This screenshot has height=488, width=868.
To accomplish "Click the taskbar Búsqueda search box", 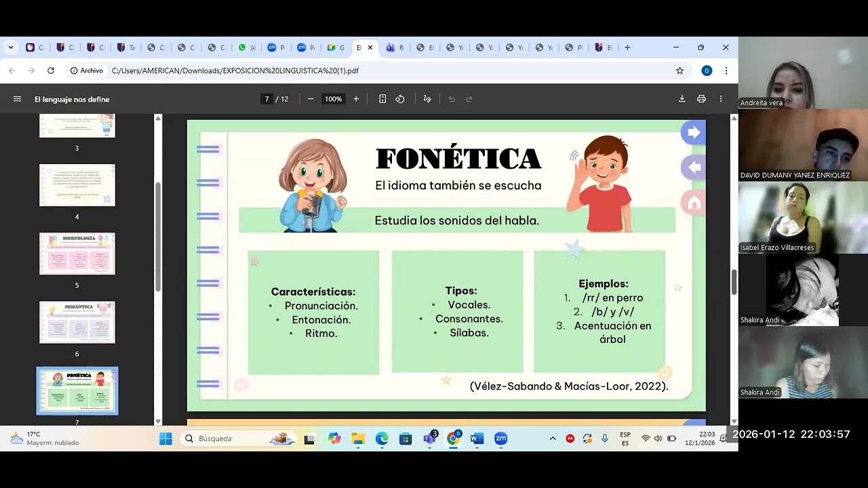I will [x=239, y=439].
